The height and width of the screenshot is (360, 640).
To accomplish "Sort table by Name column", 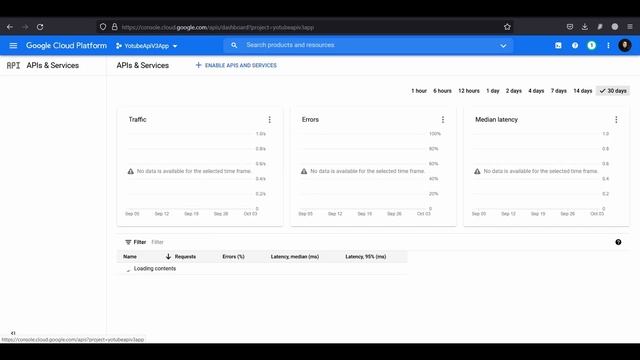I will (130, 256).
